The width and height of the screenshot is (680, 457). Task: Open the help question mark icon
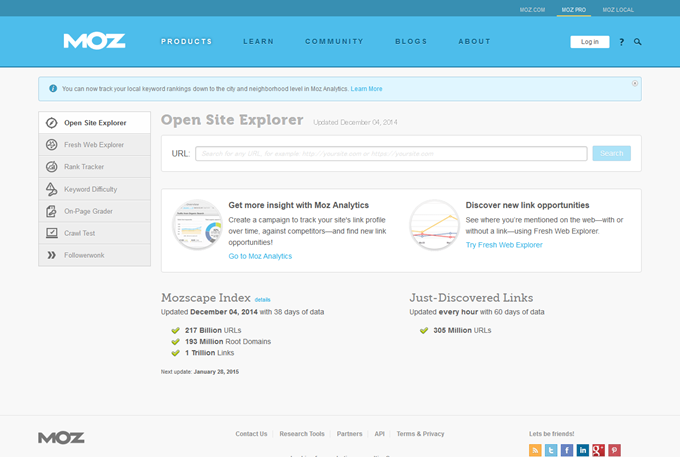tap(621, 42)
